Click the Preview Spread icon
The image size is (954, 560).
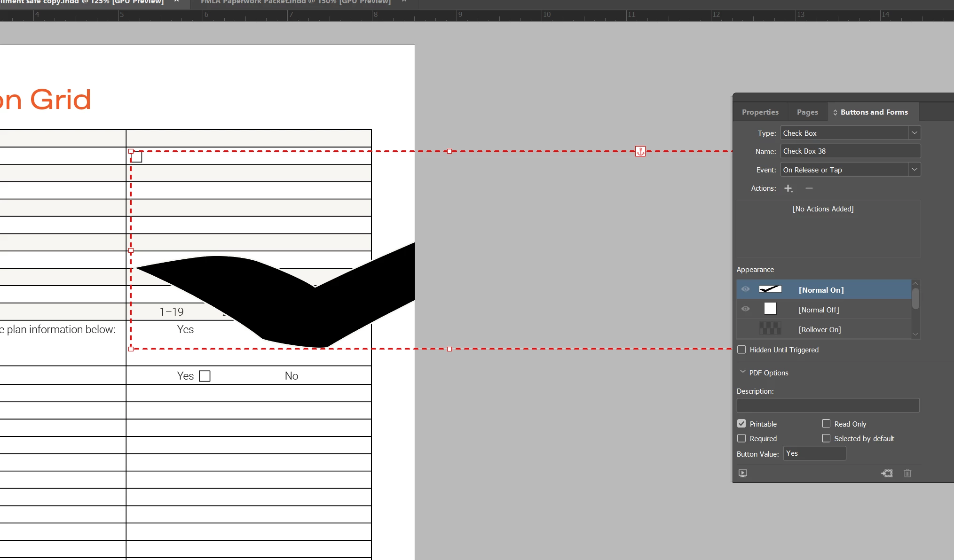pos(743,473)
